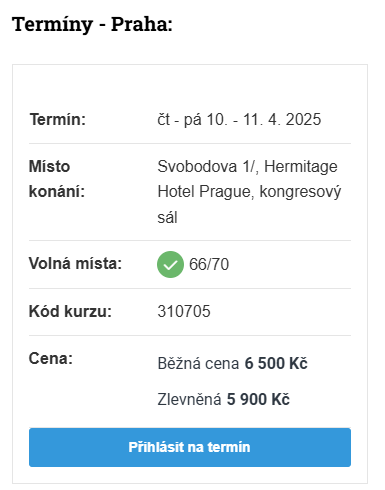Click the Běžná cena text
This screenshot has height=490, width=385.
point(198,363)
